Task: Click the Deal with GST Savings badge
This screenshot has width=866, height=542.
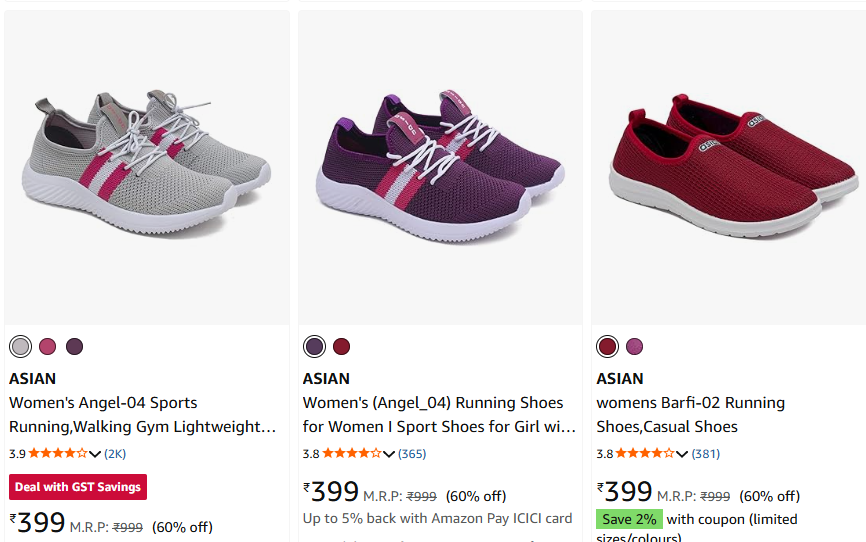Action: 78,487
